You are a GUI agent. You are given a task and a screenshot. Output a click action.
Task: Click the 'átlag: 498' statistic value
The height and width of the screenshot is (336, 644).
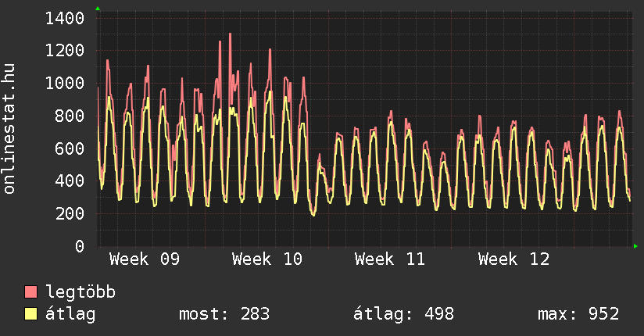tap(404, 314)
